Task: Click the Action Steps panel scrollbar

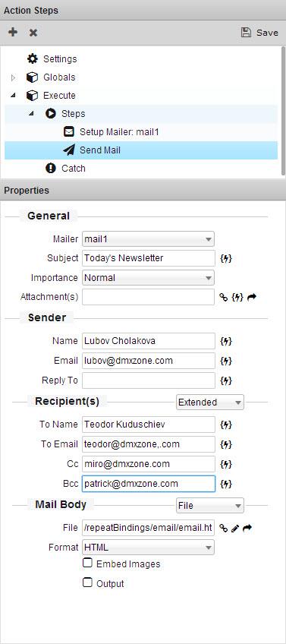Action: click(283, 111)
